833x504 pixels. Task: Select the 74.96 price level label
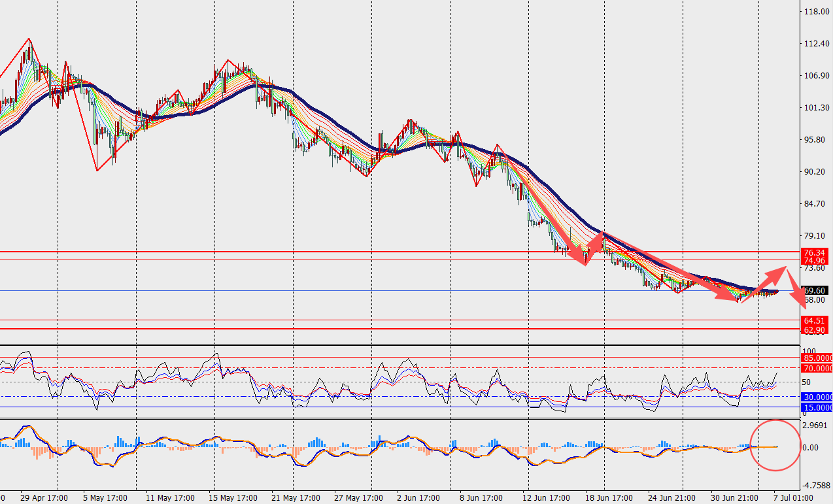tap(813, 260)
